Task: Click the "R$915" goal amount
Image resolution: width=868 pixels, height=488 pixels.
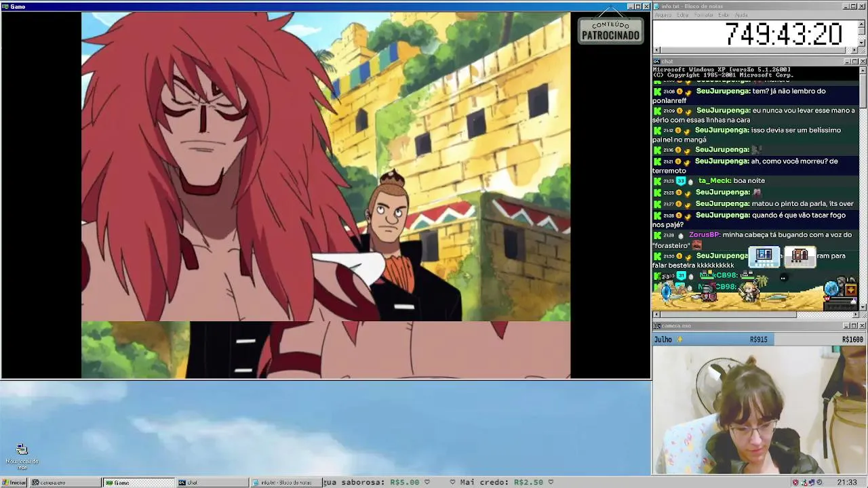Action: (x=758, y=340)
